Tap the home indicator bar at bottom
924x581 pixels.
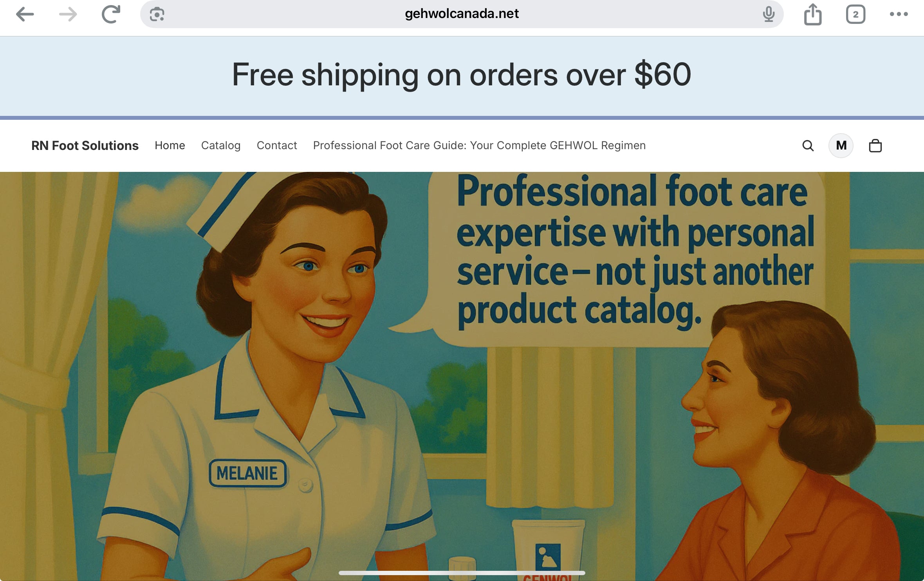(x=462, y=573)
